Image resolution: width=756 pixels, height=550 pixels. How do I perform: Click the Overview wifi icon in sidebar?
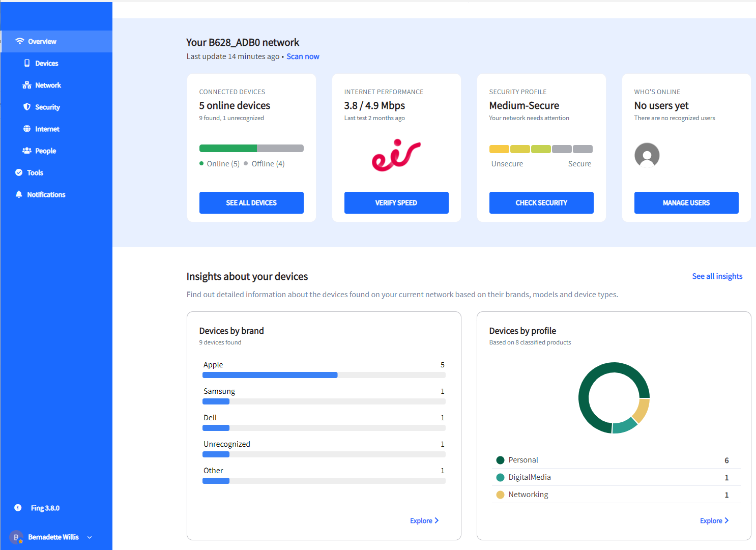(x=20, y=41)
